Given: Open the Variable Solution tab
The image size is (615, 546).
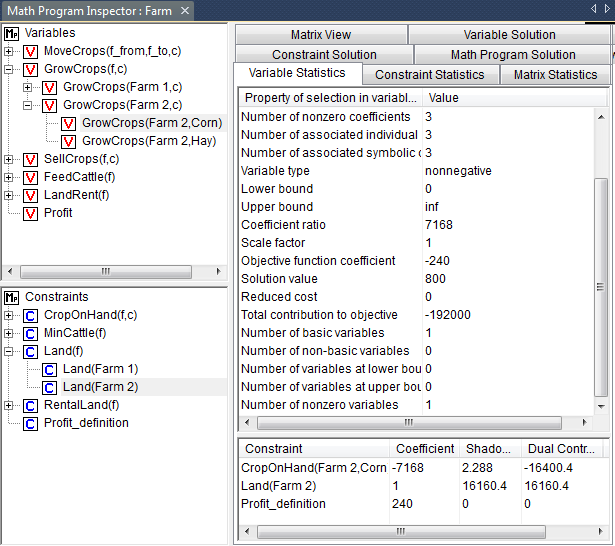Looking at the screenshot, I should pos(509,35).
